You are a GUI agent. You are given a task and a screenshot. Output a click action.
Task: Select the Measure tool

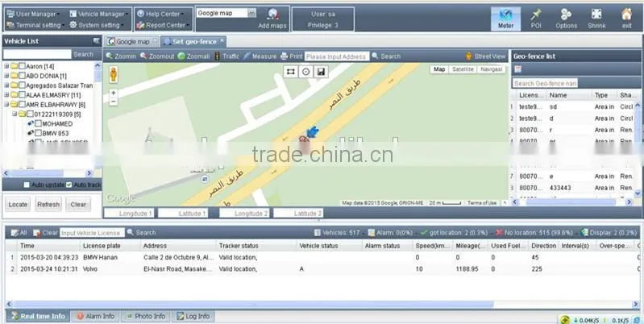260,56
